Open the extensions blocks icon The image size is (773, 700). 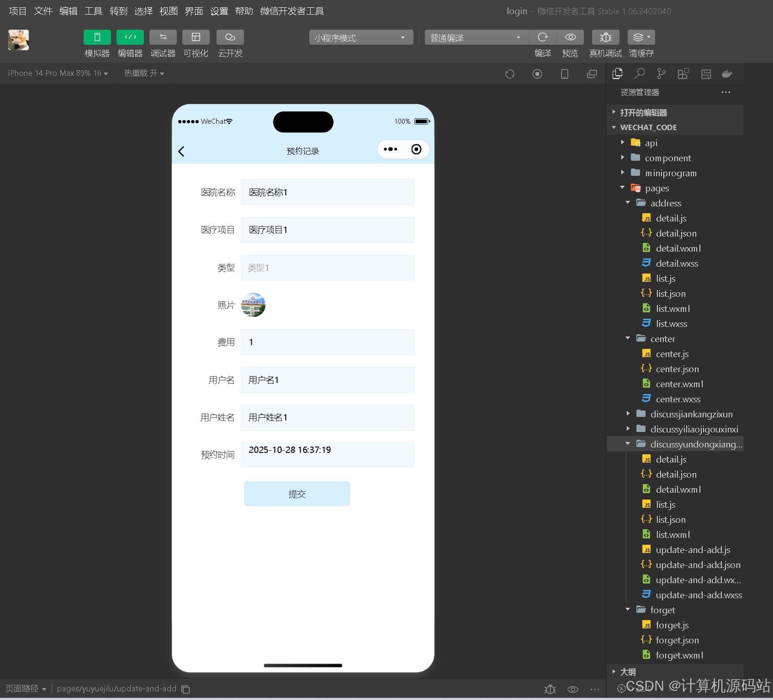point(683,74)
